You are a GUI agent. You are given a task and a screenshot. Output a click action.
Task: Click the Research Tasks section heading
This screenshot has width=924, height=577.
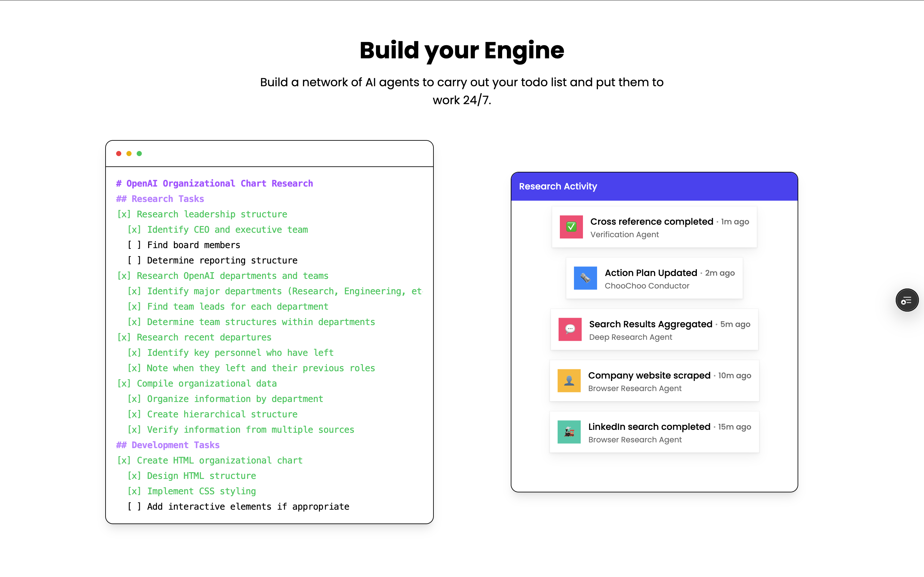pyautogui.click(x=160, y=199)
